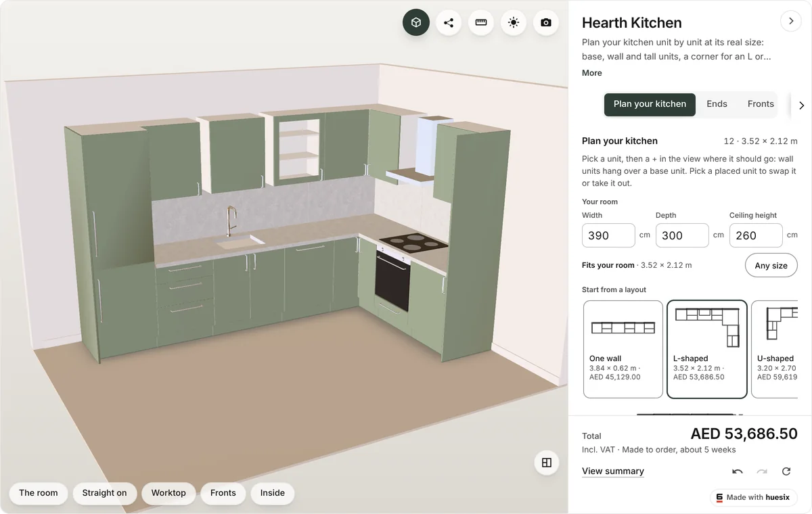Click the Made with huesix badge
The width and height of the screenshot is (812, 514).
[x=754, y=497]
